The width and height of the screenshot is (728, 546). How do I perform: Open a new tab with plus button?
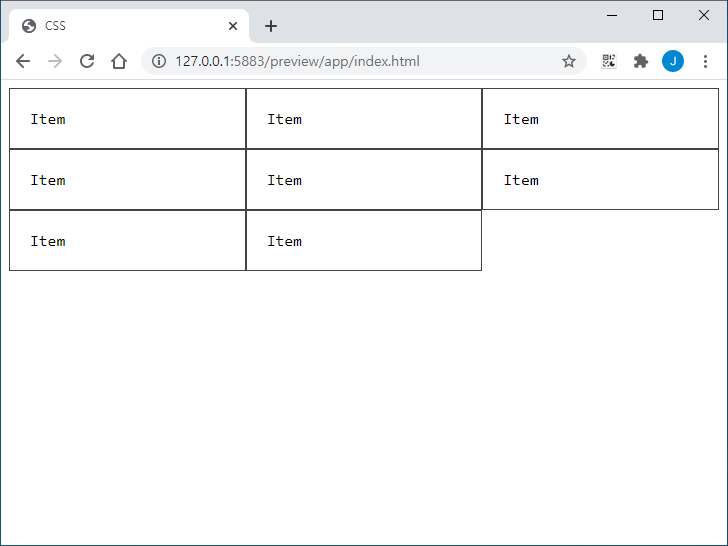[271, 26]
